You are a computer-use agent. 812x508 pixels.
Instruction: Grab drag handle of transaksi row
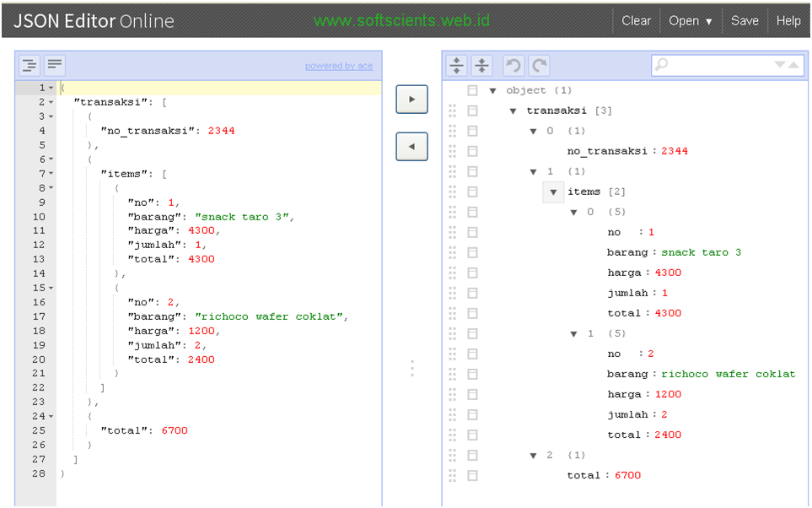(453, 111)
